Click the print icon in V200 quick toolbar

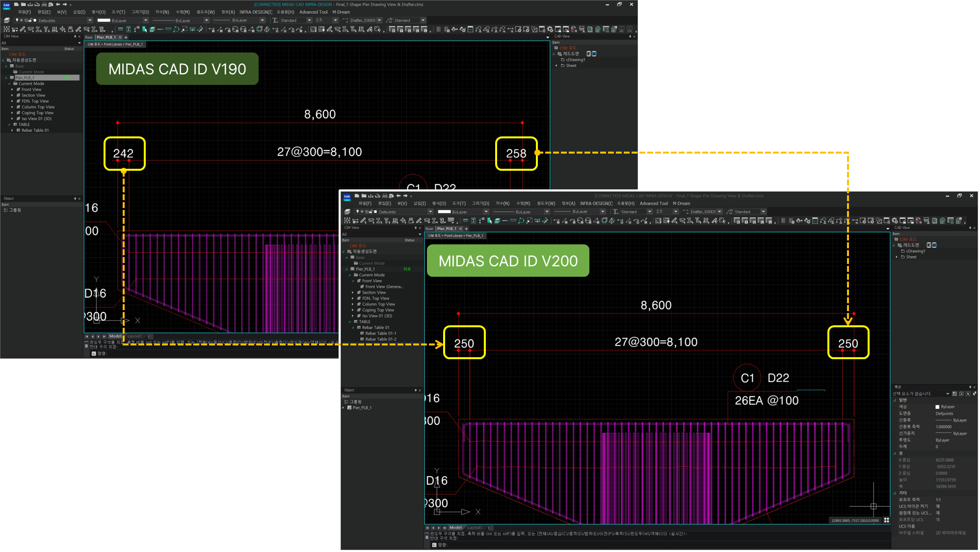(x=385, y=196)
